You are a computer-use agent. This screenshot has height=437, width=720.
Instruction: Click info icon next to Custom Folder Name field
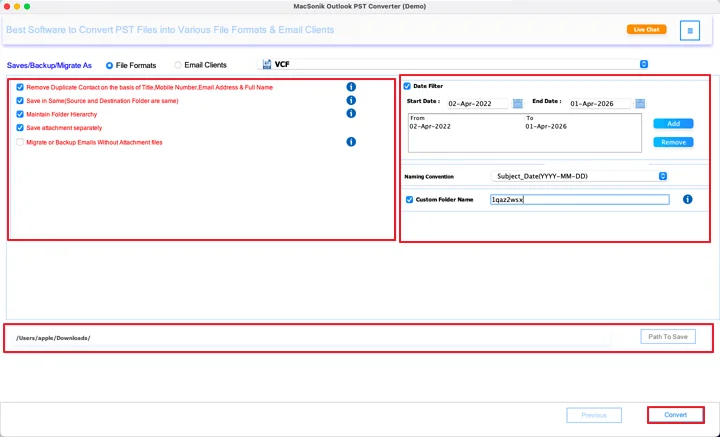pos(687,199)
